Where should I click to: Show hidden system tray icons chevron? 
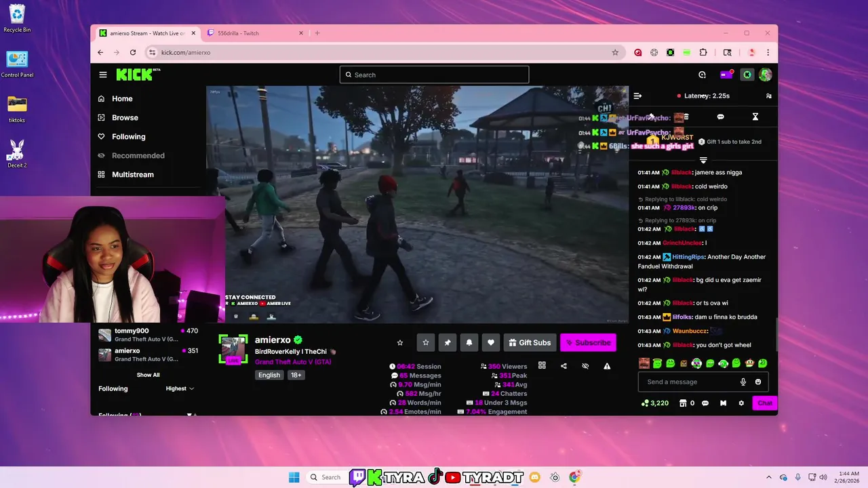coord(768,477)
